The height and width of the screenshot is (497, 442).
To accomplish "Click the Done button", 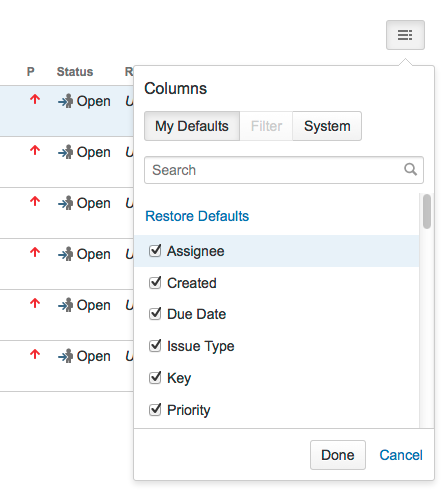I will tap(338, 455).
